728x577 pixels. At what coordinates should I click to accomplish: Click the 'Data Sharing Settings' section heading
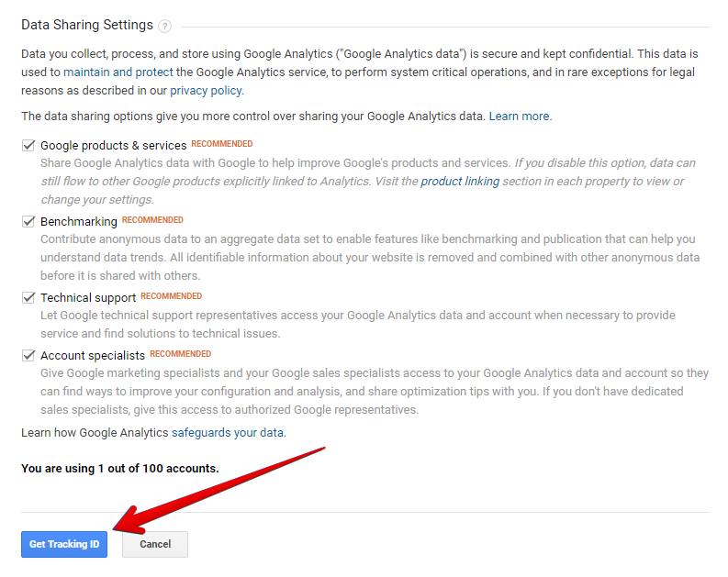pyautogui.click(x=87, y=25)
